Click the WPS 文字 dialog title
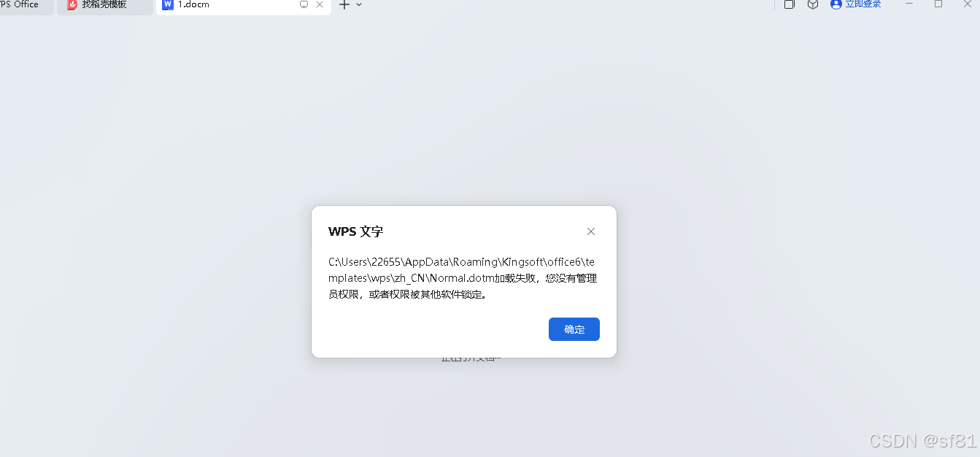 [356, 231]
